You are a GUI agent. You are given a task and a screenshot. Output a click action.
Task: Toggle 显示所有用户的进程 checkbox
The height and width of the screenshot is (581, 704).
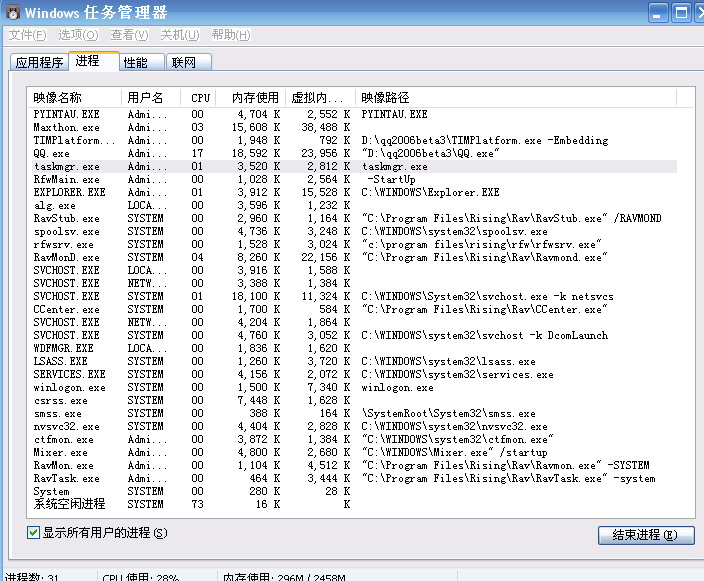coord(33,533)
